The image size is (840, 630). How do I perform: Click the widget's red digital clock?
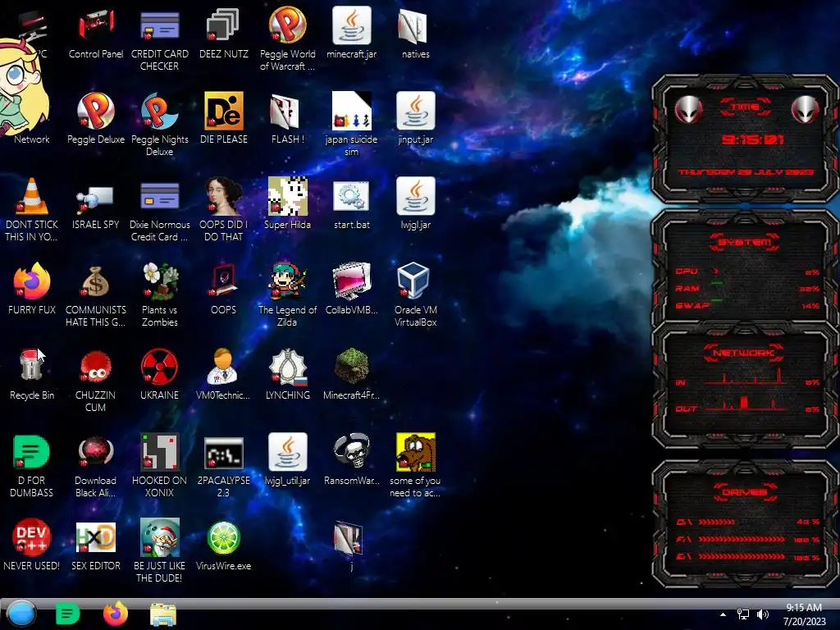(x=752, y=139)
